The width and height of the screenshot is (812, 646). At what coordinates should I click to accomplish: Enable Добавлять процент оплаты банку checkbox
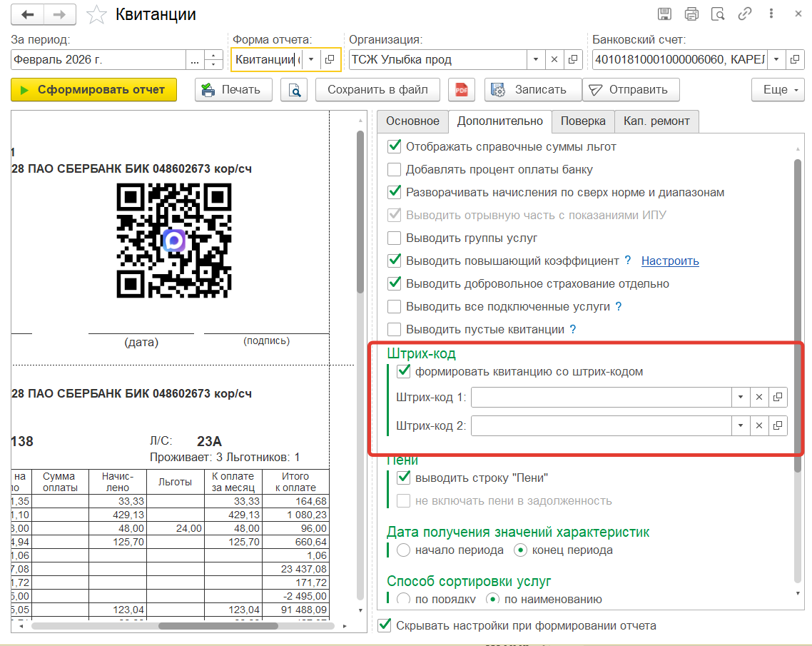click(x=394, y=170)
